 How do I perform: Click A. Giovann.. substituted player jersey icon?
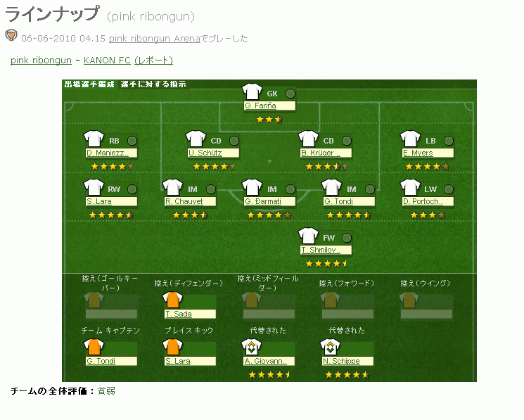point(252,346)
